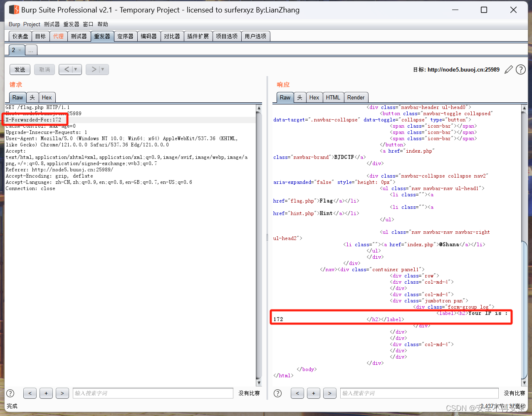The image size is (532, 416).
Task: Select the response Hex tab
Action: [314, 97]
